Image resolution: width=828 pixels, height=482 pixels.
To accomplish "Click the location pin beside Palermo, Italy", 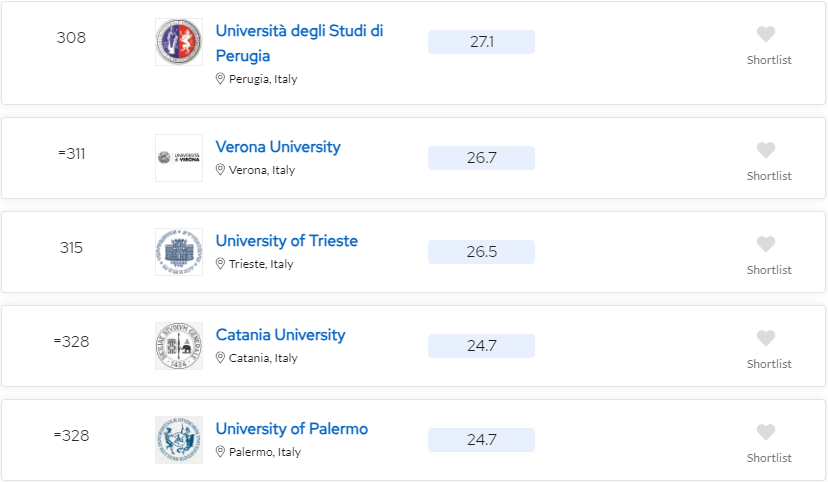I will (x=220, y=451).
